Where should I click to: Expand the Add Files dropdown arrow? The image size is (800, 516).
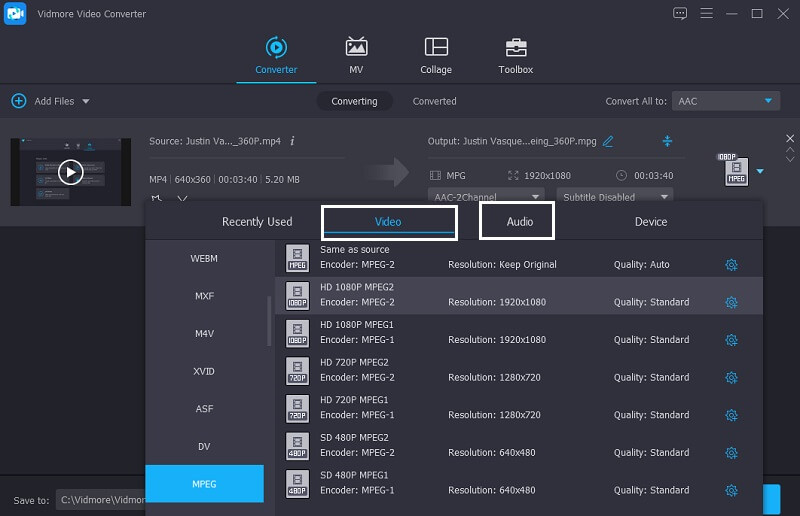tap(86, 101)
